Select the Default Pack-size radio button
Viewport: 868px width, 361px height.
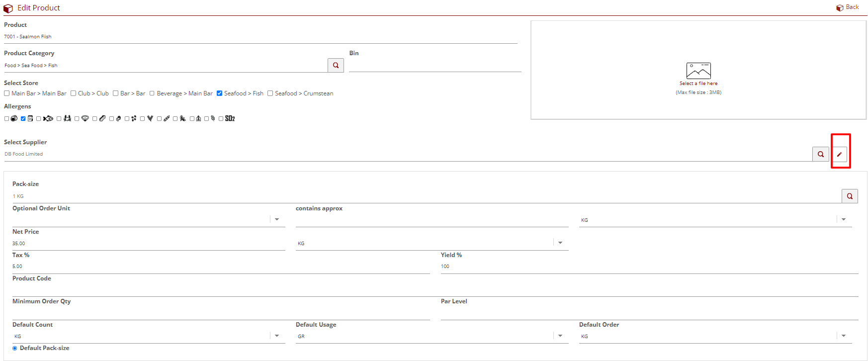[x=15, y=348]
